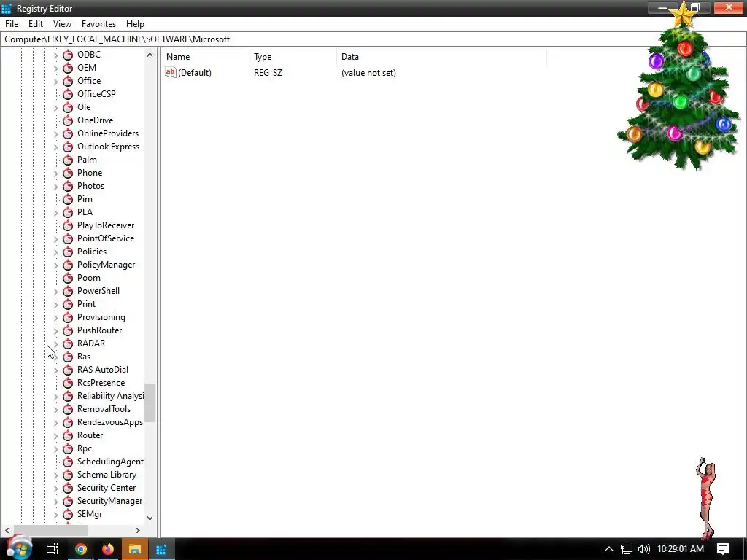Viewport: 747px width, 560px height.
Task: Select the Reliability Analysis tree key
Action: click(110, 396)
